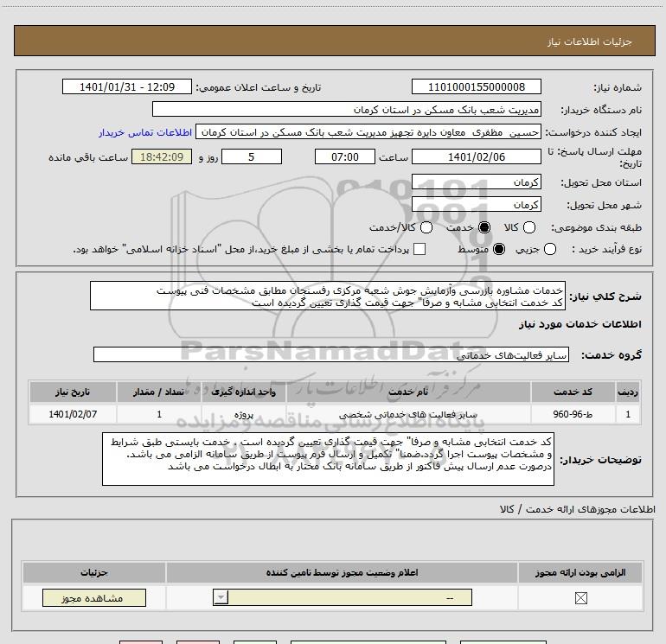This screenshot has width=666, height=644.
Task: Click the مشاهده مجوز button
Action: point(94,597)
